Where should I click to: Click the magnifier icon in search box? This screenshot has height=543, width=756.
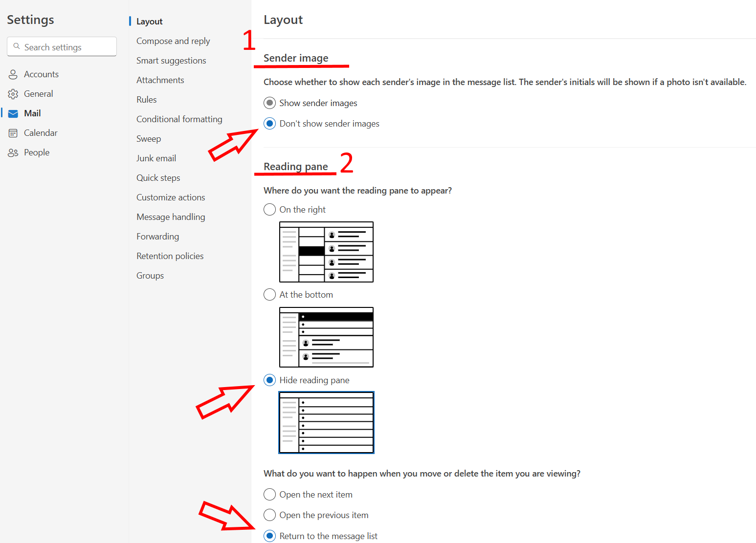point(17,46)
